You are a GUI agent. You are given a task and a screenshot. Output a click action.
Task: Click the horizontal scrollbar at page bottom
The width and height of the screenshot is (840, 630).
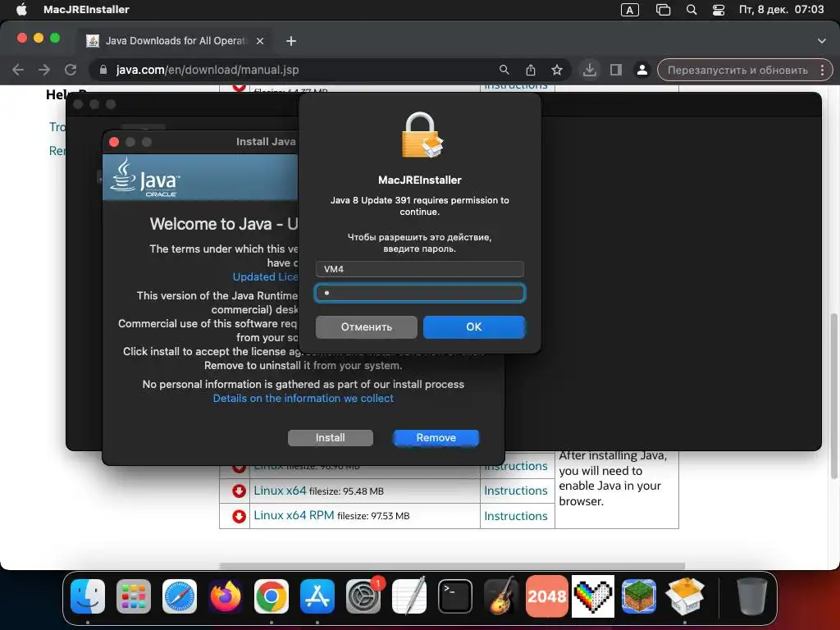point(452,566)
